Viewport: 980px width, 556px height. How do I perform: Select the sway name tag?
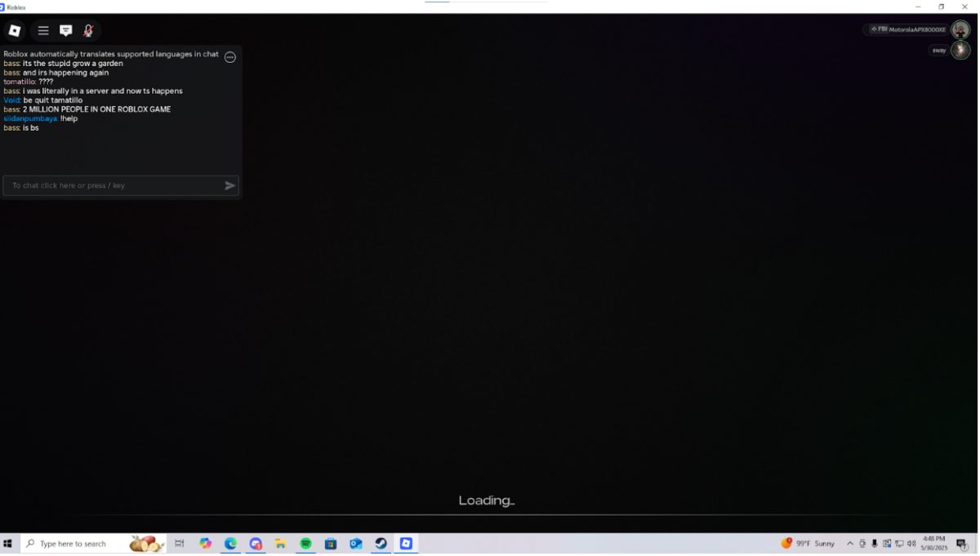(x=939, y=50)
